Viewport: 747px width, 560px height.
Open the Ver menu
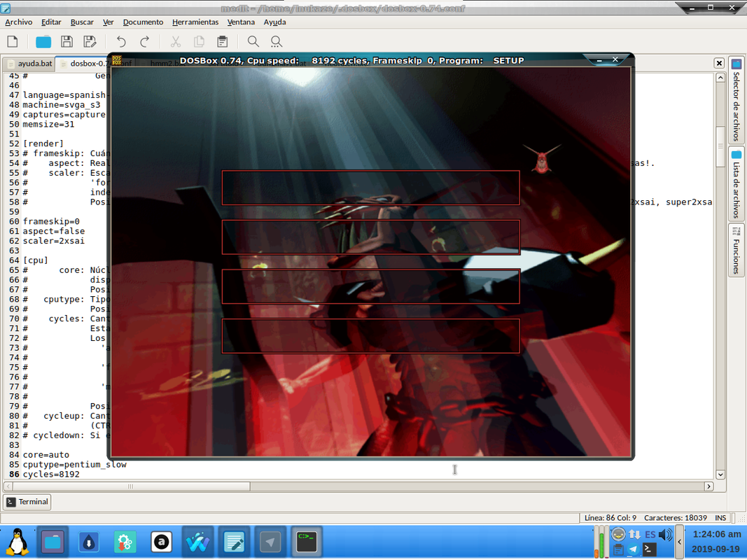(108, 22)
